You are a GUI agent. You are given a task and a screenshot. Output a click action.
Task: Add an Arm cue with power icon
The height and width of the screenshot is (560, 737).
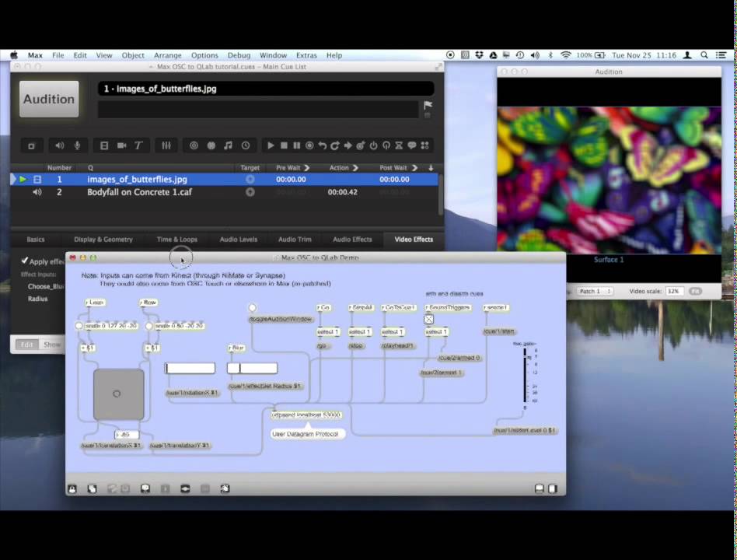[x=373, y=145]
